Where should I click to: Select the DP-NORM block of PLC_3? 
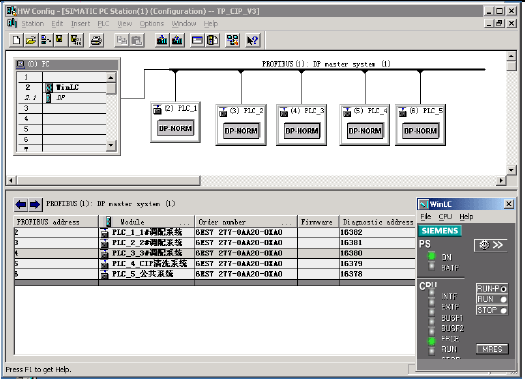pos(302,131)
